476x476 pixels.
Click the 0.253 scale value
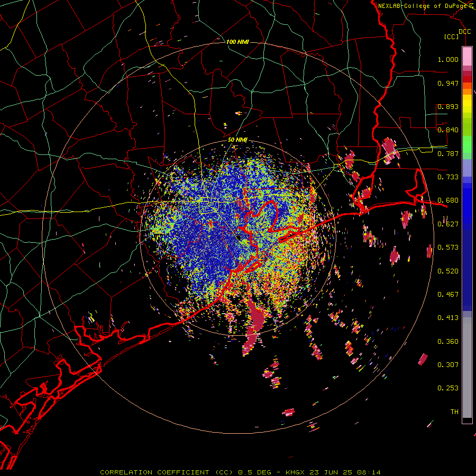[448, 388]
